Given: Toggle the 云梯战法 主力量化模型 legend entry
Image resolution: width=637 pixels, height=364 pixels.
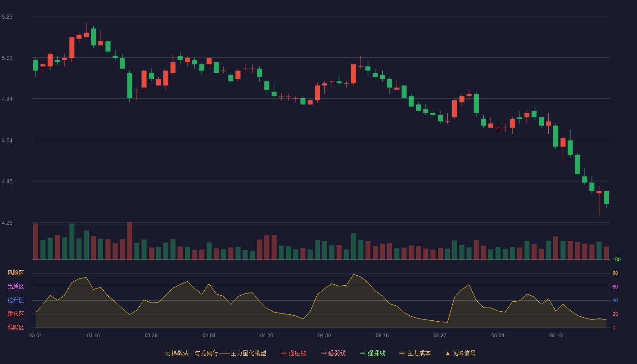Looking at the screenshot, I should [x=215, y=353].
